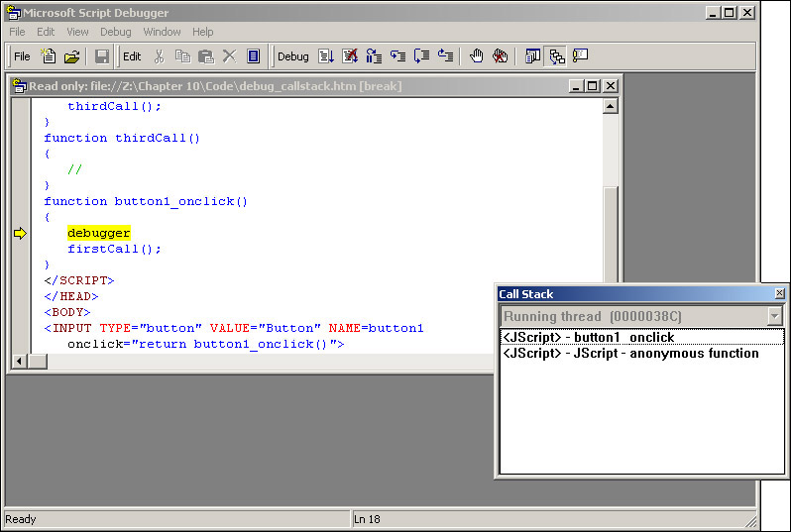The width and height of the screenshot is (791, 532).
Task: Select button1_onclick entry in Call Stack
Action: pyautogui.click(x=588, y=338)
